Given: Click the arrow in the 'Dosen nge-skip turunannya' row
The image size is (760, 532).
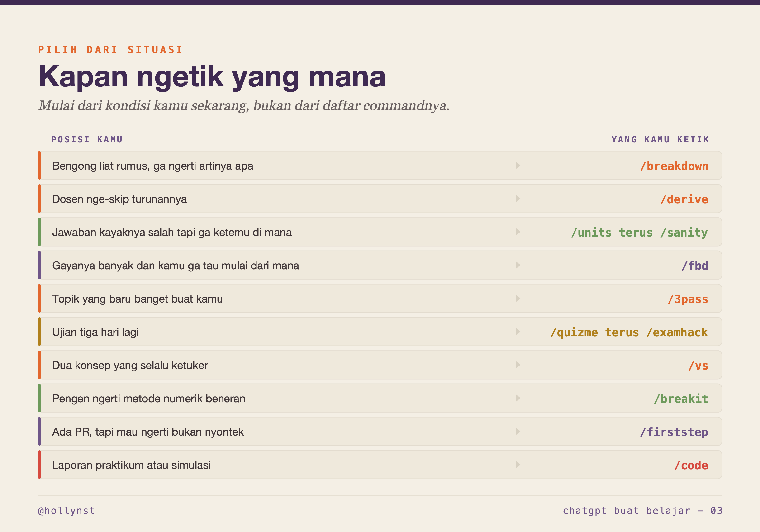Looking at the screenshot, I should 518,199.
